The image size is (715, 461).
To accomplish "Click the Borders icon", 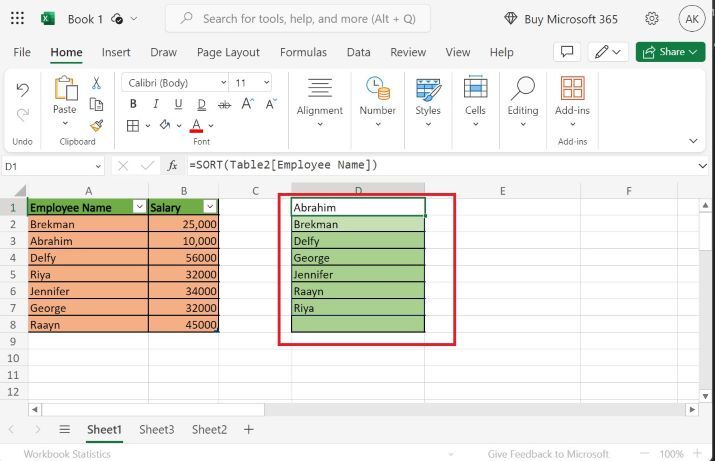I will pyautogui.click(x=133, y=125).
